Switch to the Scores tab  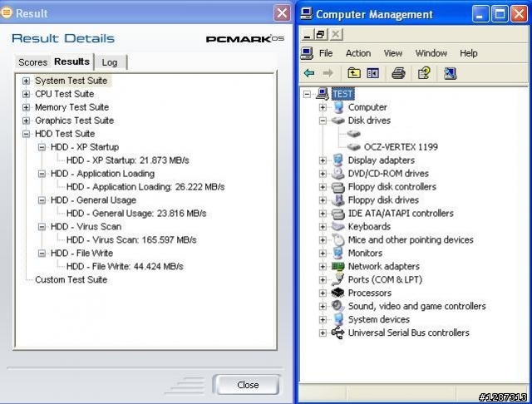(x=33, y=62)
